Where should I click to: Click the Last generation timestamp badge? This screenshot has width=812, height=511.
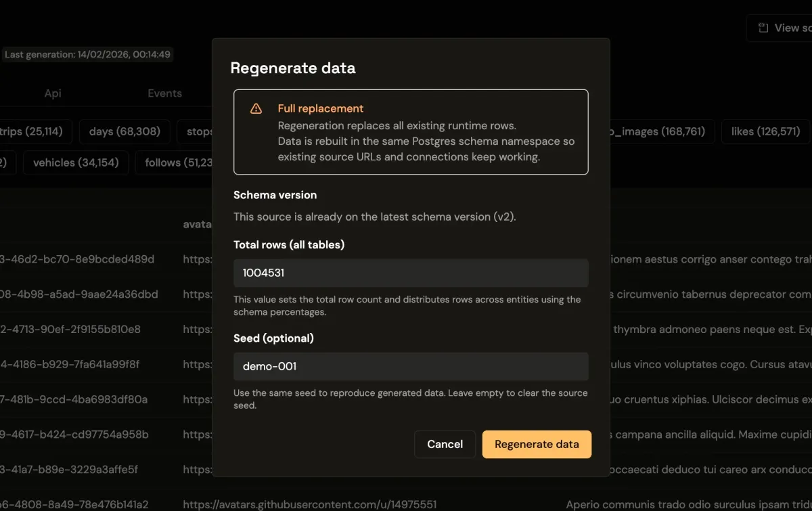coord(89,54)
